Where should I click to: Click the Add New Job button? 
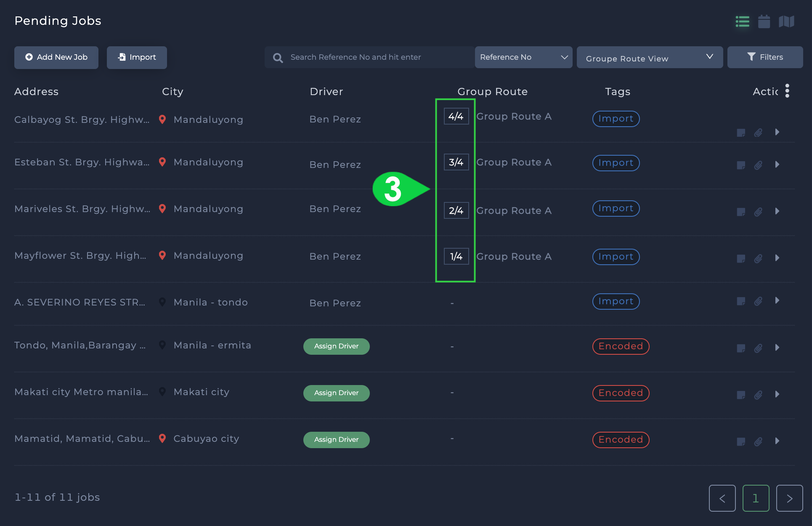56,57
